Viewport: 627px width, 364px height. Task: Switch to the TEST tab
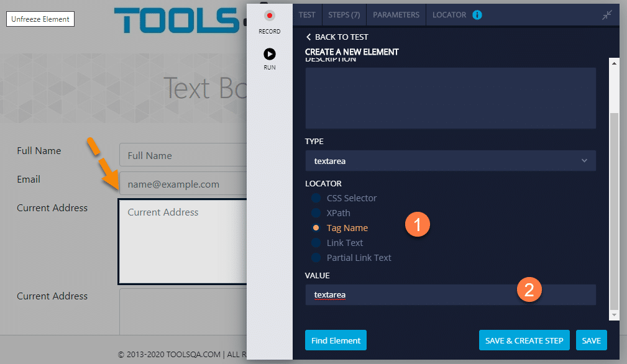(307, 14)
